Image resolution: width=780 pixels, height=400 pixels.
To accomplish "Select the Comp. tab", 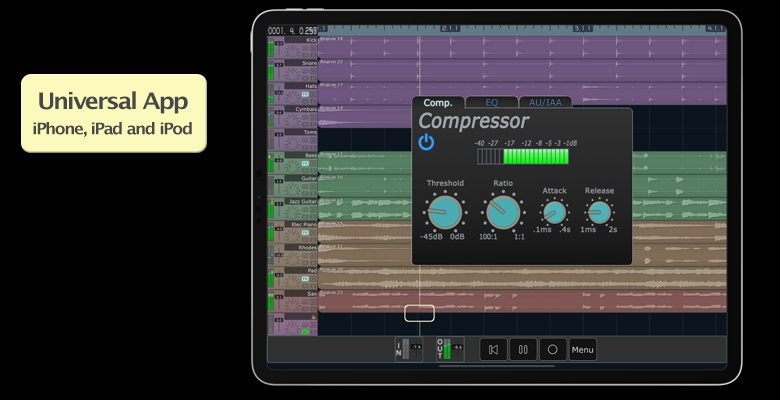I will pyautogui.click(x=438, y=102).
